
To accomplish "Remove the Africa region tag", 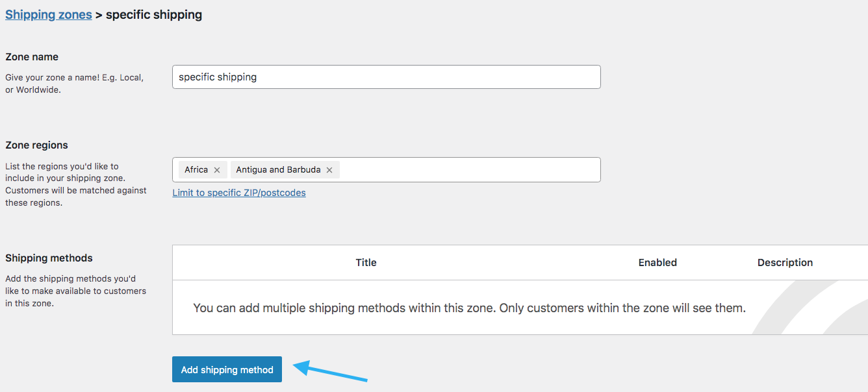I will (217, 170).
